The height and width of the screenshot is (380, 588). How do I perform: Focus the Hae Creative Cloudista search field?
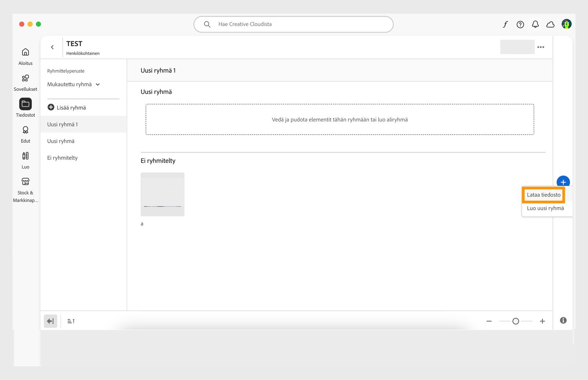click(x=294, y=24)
